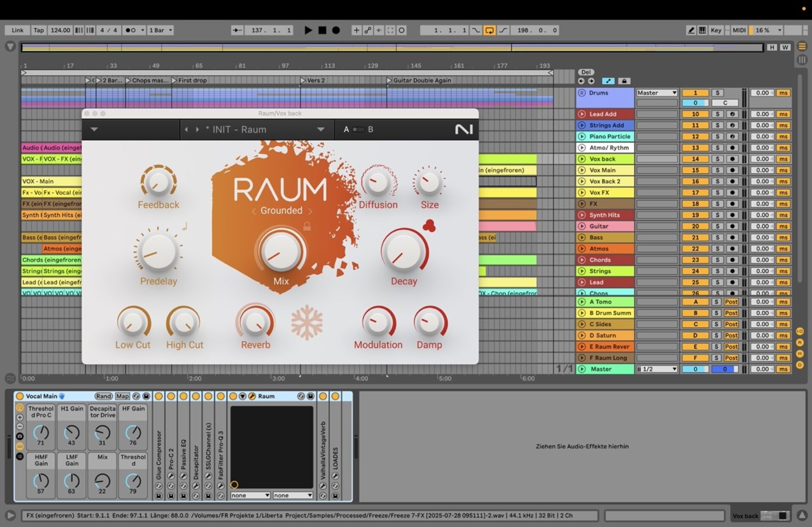Viewport: 812px width, 527px height.
Task: Toggle the Follow playback arrow button
Action: pos(237,30)
